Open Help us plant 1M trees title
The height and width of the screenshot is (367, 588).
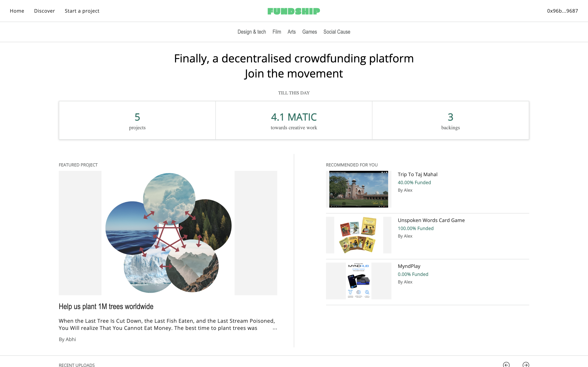[x=106, y=306]
